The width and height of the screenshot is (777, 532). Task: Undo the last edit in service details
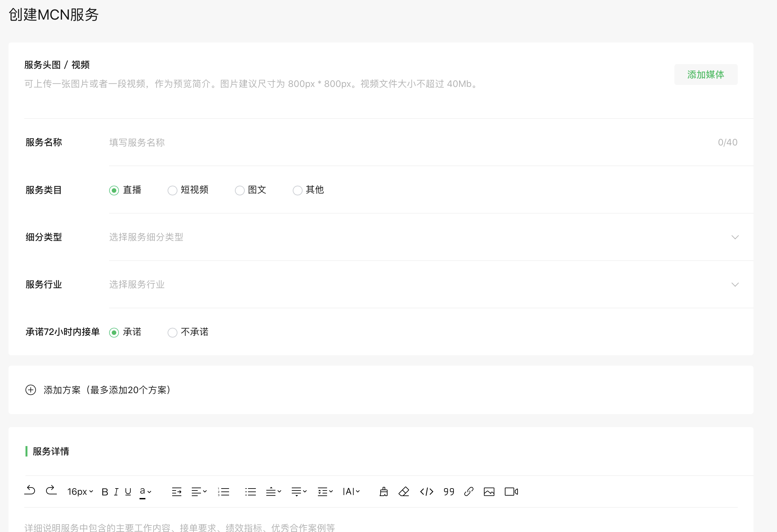(30, 491)
